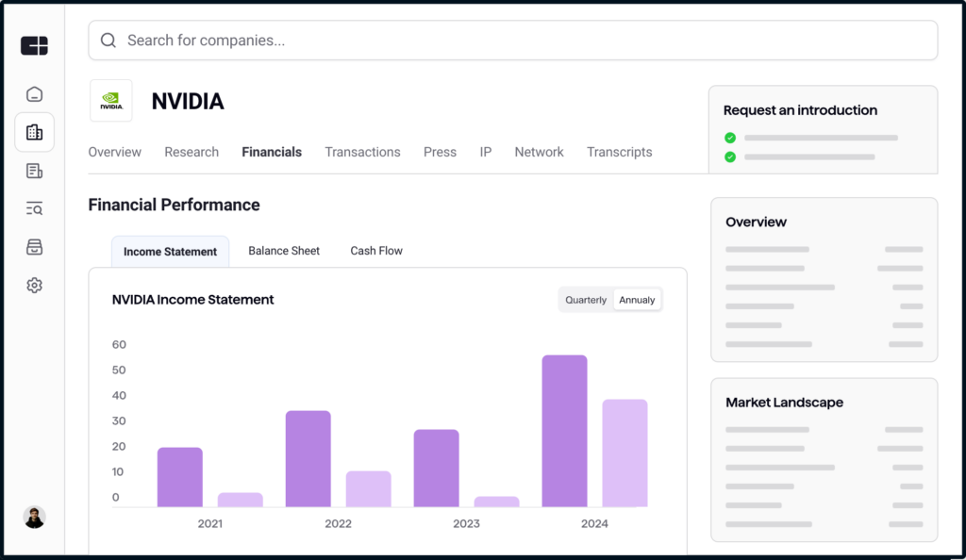Click first green check in introduction card
This screenshot has height=560, width=966.
[730, 138]
